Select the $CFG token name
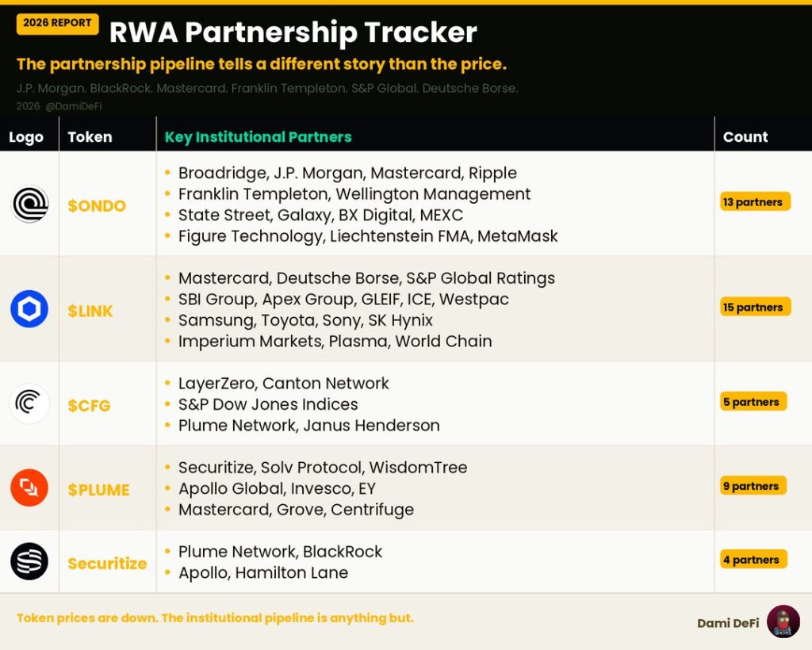Viewport: 812px width, 650px height. tap(89, 406)
